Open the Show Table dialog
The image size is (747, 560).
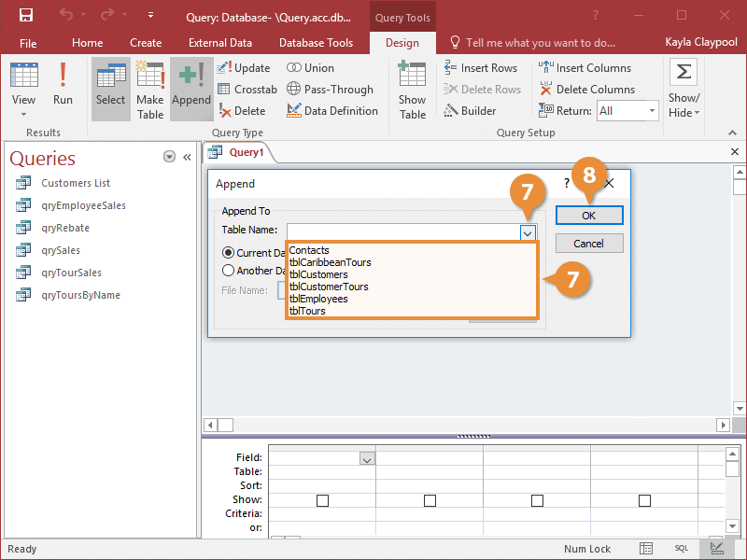coord(412,91)
